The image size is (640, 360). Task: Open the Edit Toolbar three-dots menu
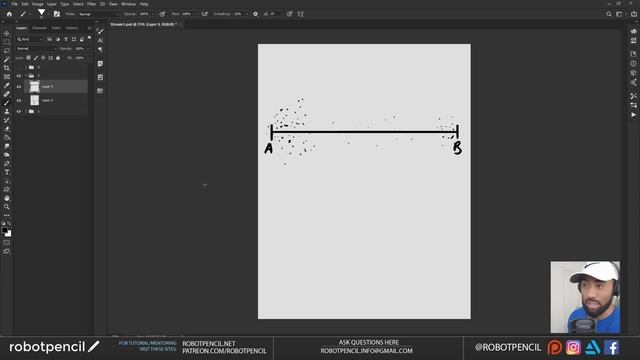click(x=7, y=215)
